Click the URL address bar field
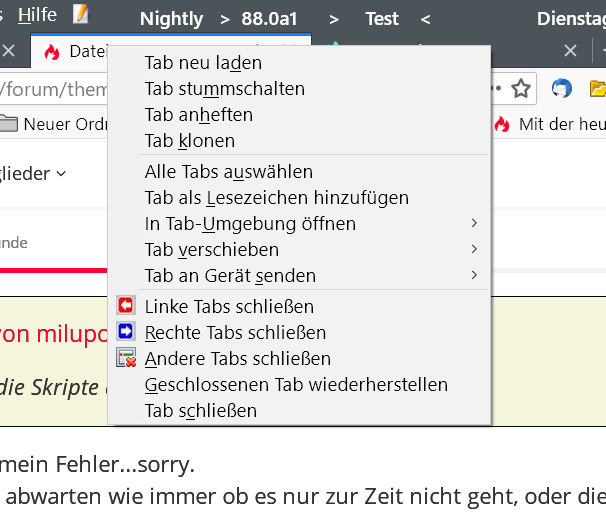The height and width of the screenshot is (520, 606). coord(50,90)
